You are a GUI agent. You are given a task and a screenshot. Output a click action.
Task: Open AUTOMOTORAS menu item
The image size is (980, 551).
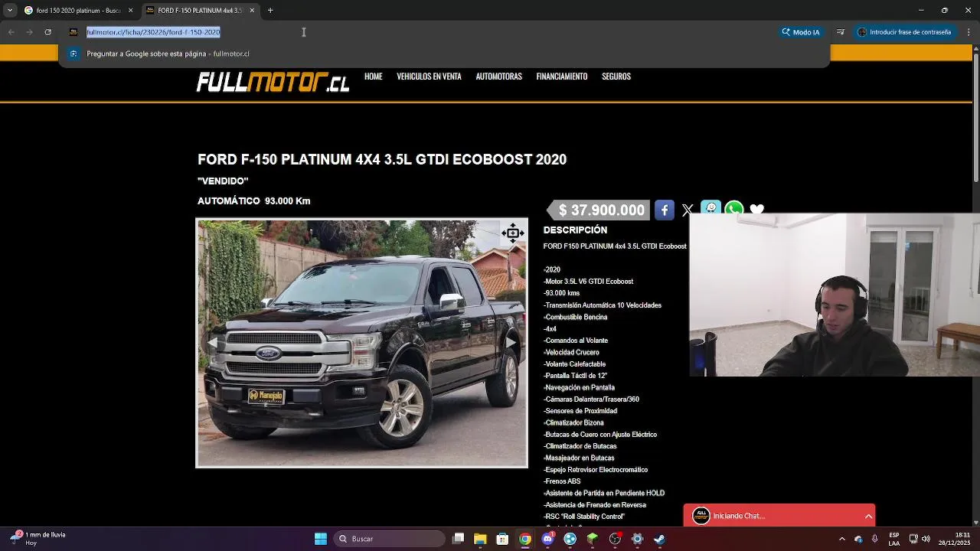click(498, 77)
